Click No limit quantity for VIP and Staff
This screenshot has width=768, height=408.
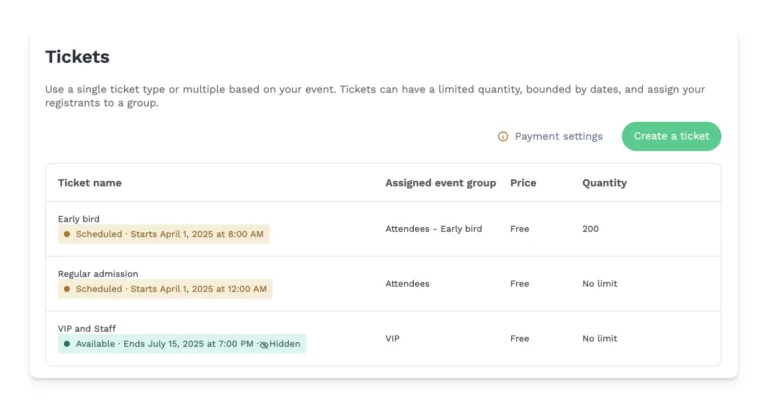point(600,338)
